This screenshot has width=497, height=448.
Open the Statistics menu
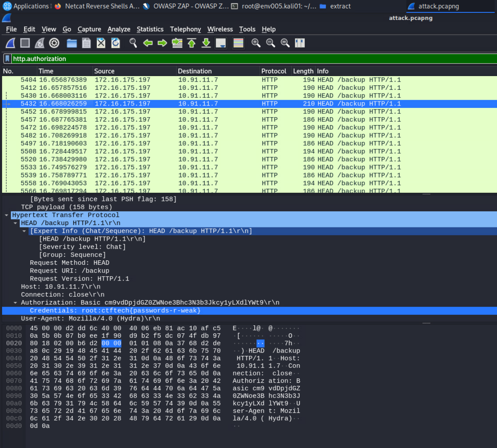[x=150, y=29]
